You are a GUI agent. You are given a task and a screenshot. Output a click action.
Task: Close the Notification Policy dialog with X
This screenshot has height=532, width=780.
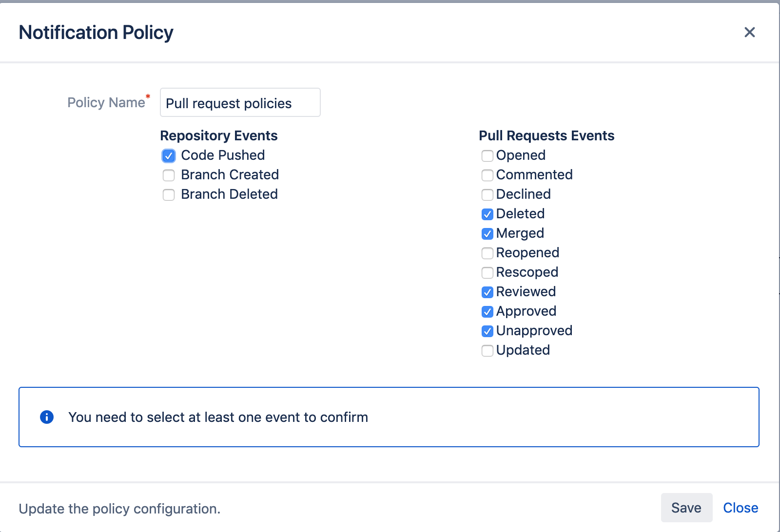(x=749, y=32)
